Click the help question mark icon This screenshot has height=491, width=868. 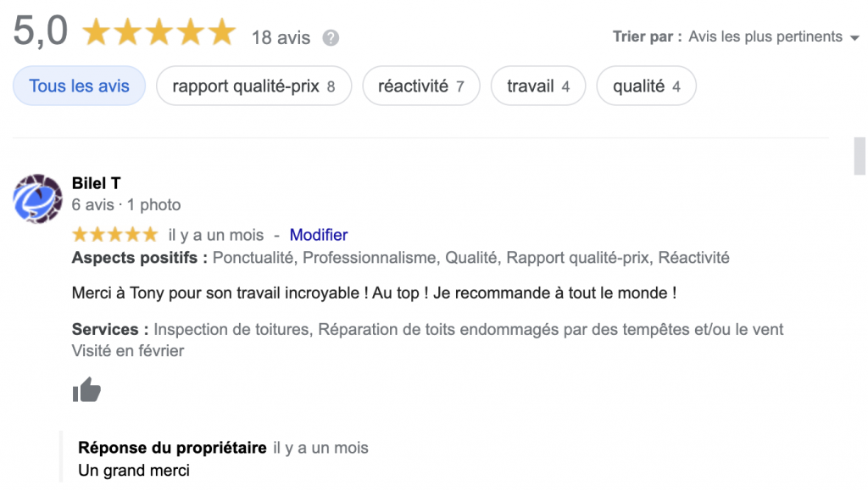(x=331, y=38)
